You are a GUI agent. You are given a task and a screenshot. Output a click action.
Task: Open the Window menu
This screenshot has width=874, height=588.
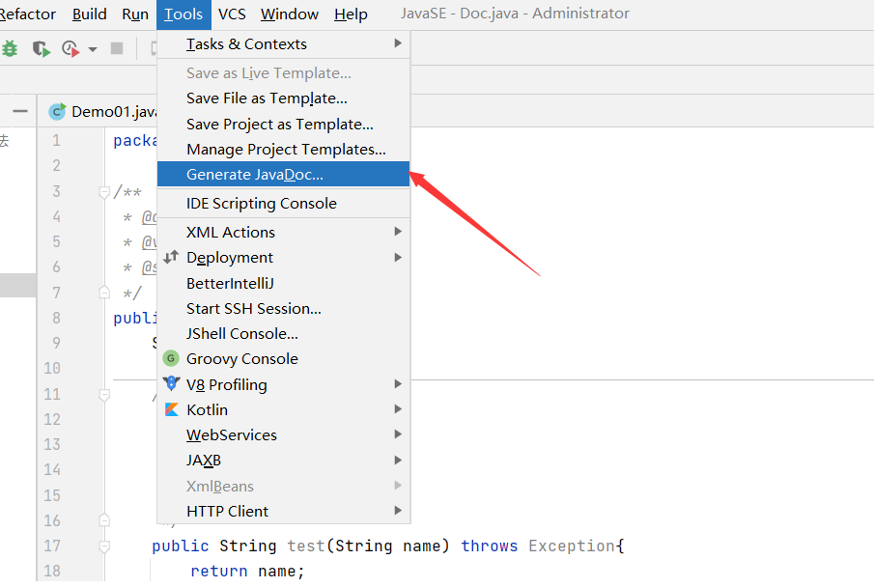click(x=290, y=14)
